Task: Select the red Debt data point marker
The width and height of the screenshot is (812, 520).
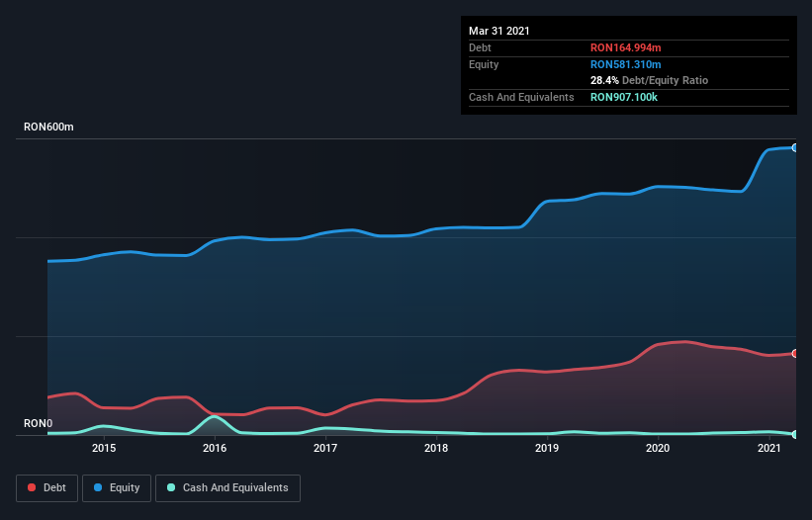Action: [x=795, y=353]
